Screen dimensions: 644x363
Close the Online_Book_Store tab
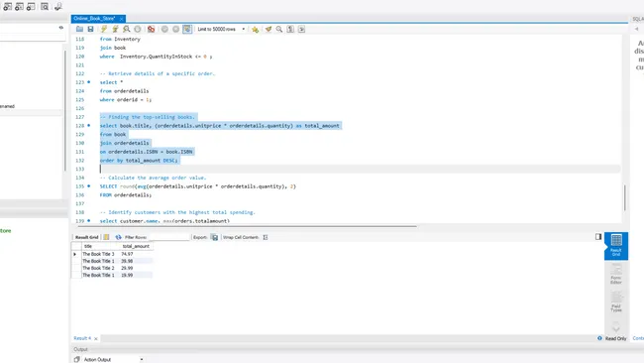(122, 19)
